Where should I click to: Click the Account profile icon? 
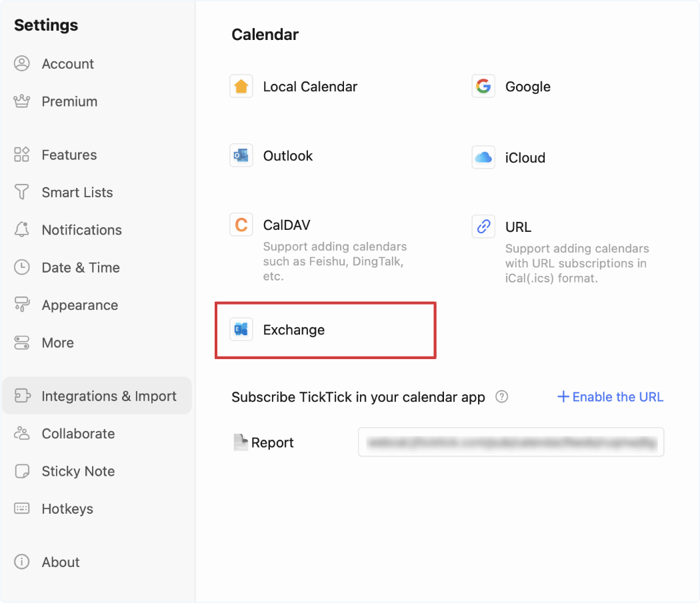(x=22, y=63)
